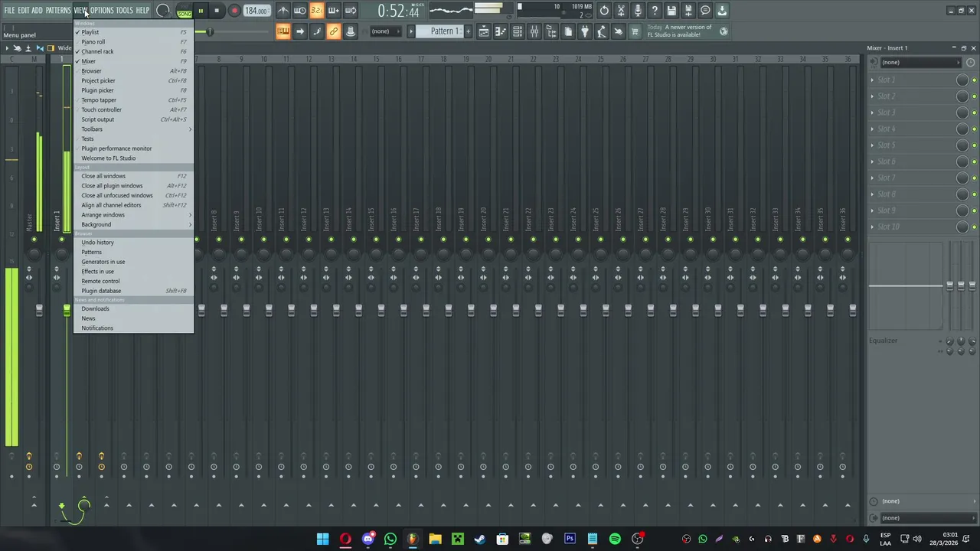Toggle the link chain icon in toolbar
The image size is (980, 551).
(x=333, y=31)
